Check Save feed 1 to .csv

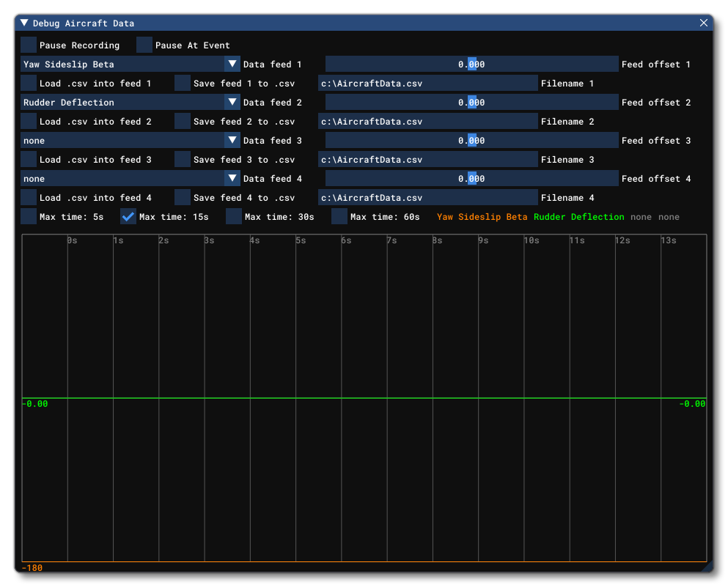click(x=181, y=83)
